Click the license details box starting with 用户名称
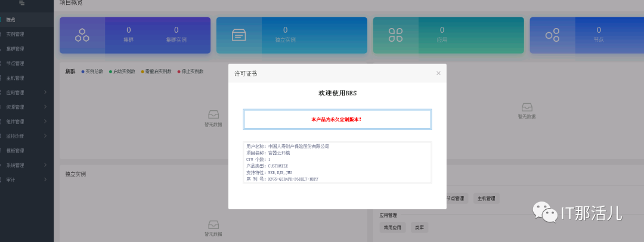 (337, 162)
